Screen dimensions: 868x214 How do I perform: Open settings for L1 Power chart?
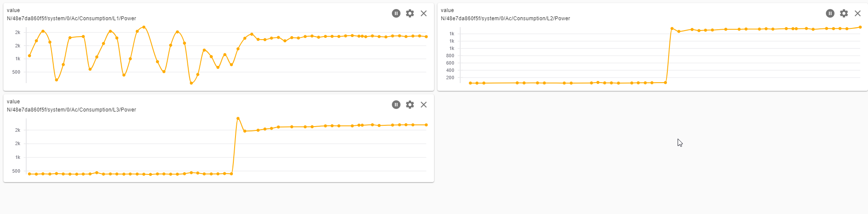coord(410,13)
